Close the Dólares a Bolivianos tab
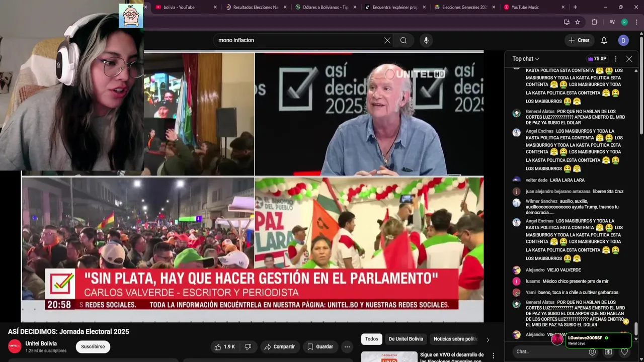644x362 pixels. pyautogui.click(x=355, y=7)
